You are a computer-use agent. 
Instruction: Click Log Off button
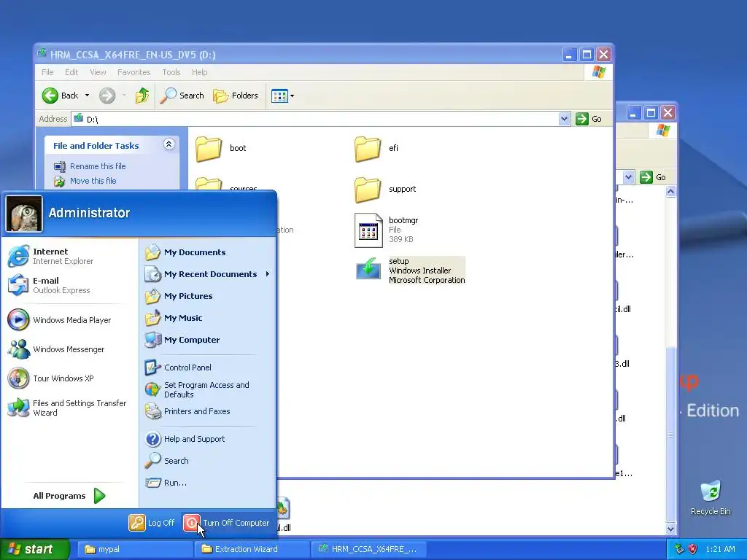coord(152,523)
